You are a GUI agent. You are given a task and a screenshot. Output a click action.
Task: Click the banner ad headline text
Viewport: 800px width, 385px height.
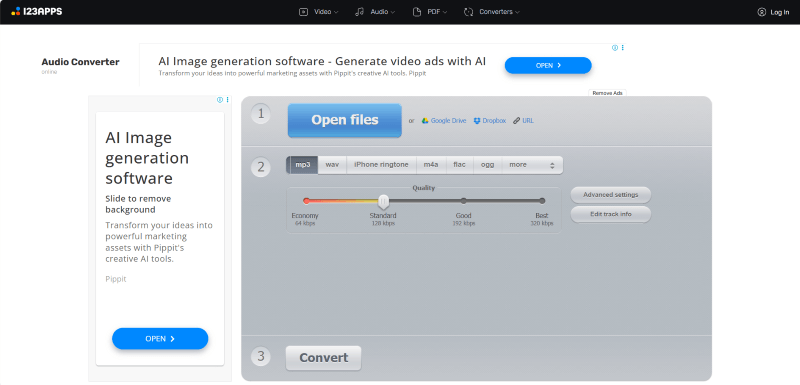[322, 62]
